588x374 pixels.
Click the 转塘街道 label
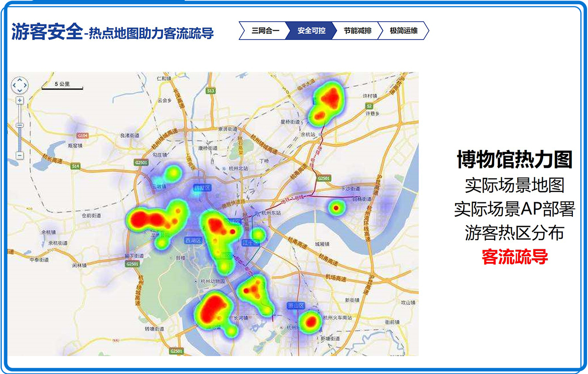tap(154, 329)
